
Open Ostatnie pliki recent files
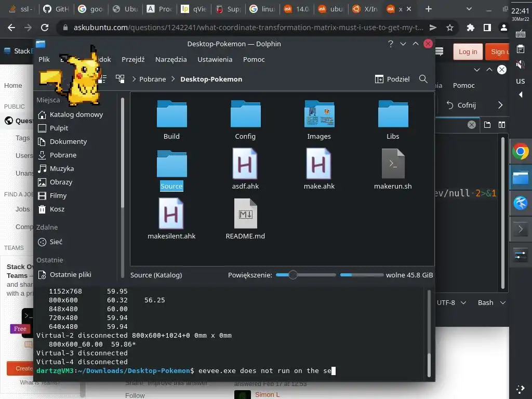64,275
